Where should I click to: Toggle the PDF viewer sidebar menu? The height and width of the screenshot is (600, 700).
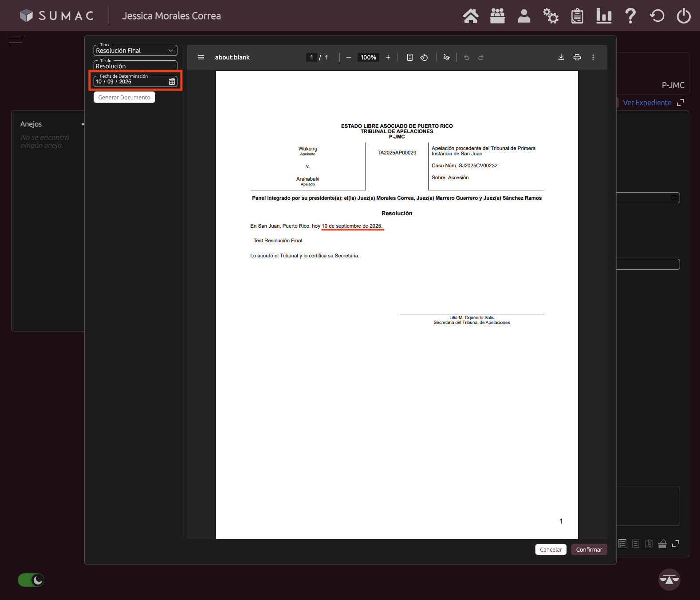tap(201, 57)
